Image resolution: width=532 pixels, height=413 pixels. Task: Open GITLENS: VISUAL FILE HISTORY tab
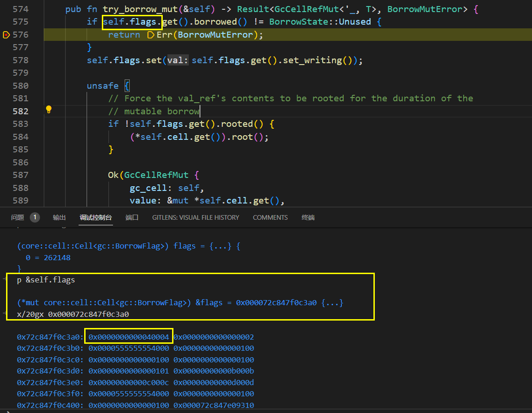tap(195, 217)
